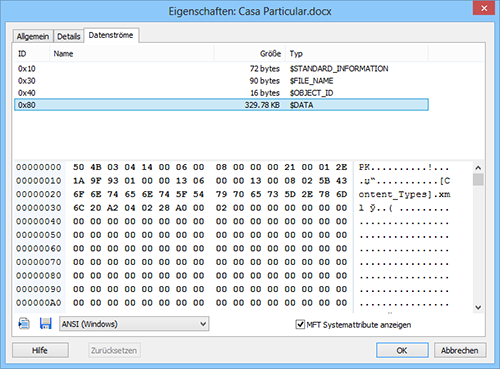Switch to the Allgemein tab
Image resolution: width=500 pixels, height=369 pixels.
[x=33, y=36]
